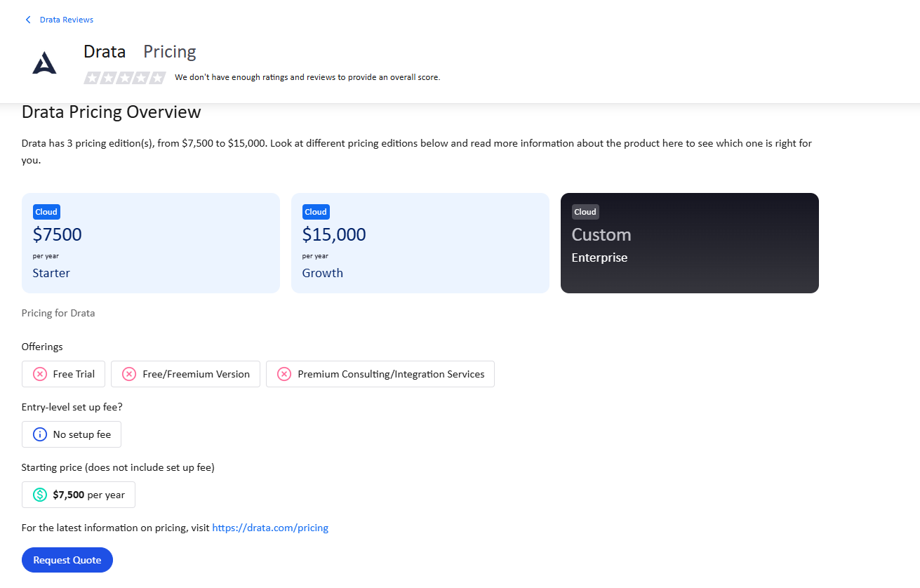Click the X icon beside Premium Consulting
The width and height of the screenshot is (920, 588).
pyautogui.click(x=284, y=374)
